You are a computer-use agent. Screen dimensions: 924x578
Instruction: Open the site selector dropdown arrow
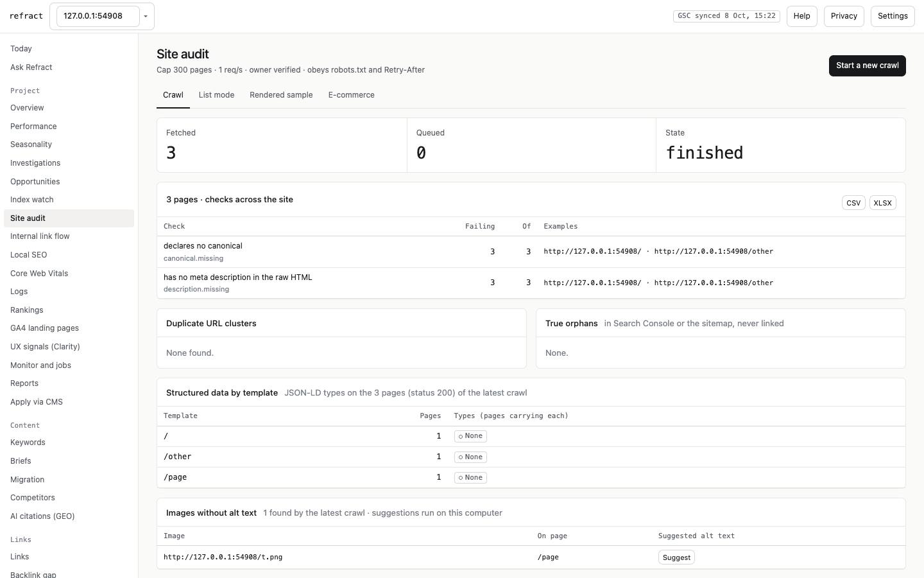(146, 16)
